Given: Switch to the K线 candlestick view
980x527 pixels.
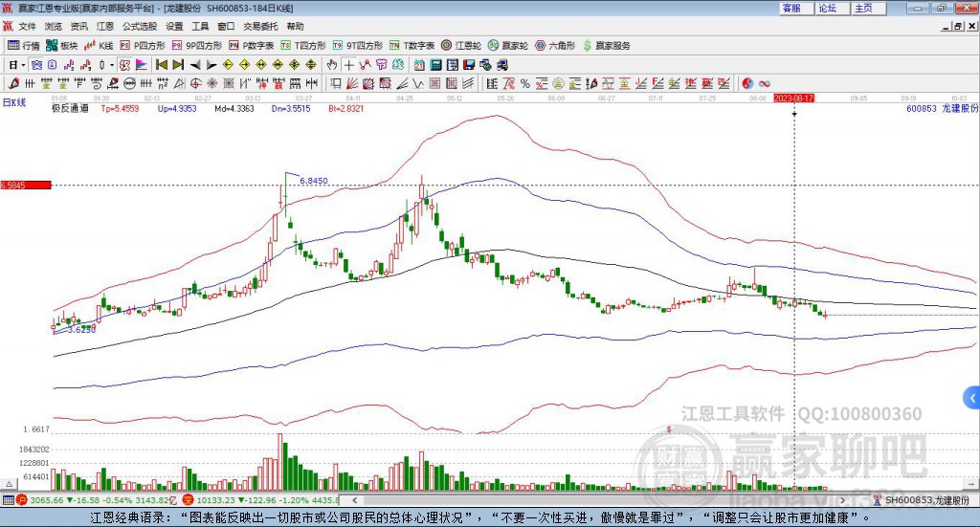Looking at the screenshot, I should point(99,46).
